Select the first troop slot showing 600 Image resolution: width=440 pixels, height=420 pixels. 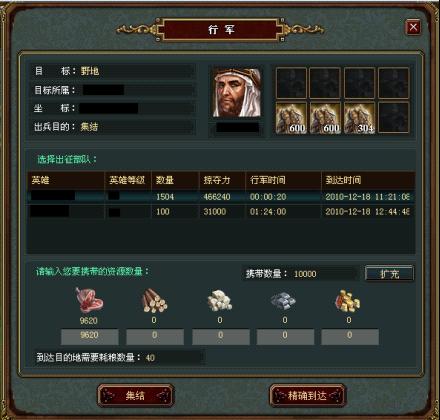coord(291,118)
